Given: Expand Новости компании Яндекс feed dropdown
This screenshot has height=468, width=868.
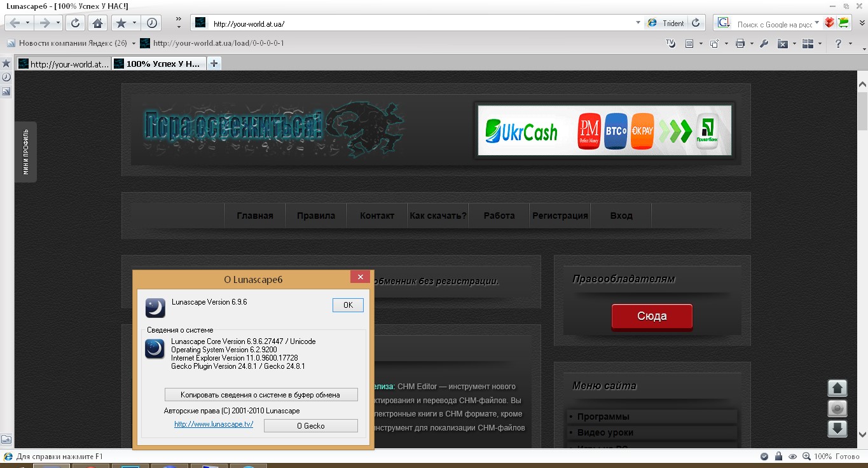Looking at the screenshot, I should (134, 43).
